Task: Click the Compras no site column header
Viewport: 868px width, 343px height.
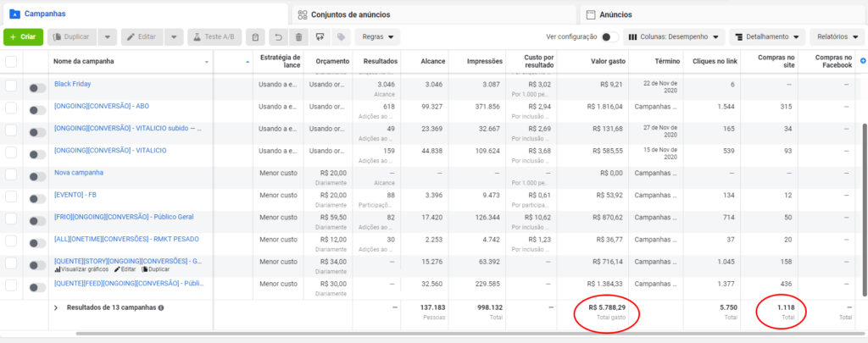Action: click(x=776, y=62)
